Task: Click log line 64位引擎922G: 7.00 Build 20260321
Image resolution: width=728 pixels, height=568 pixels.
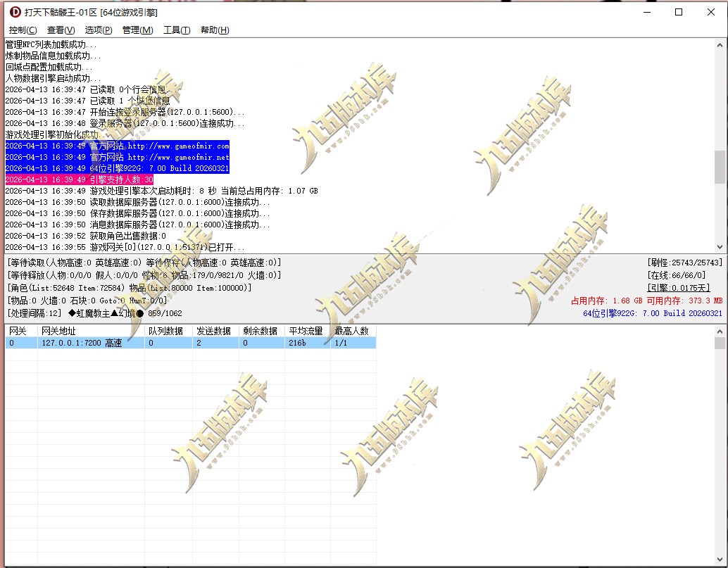Action: (x=117, y=168)
